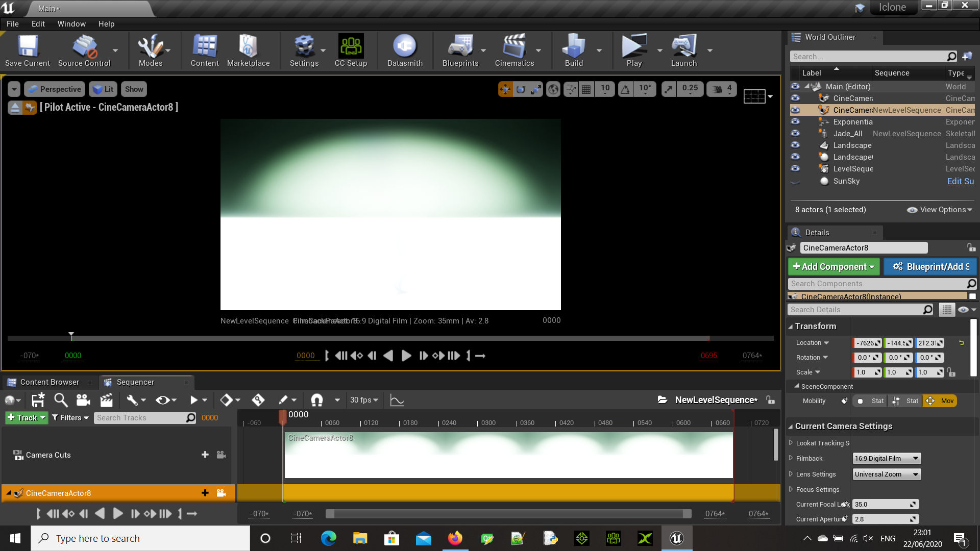Open the File menu

13,24
